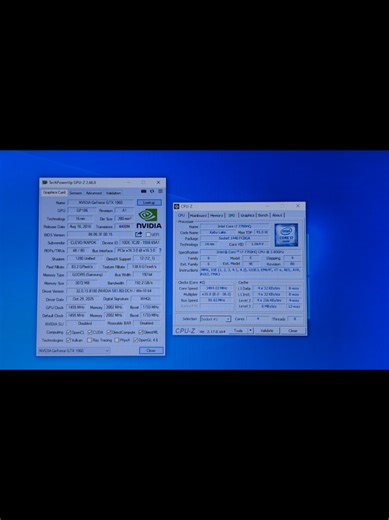Click the Code Name Kaby Lake field
389x520 pixels.
coord(218,232)
